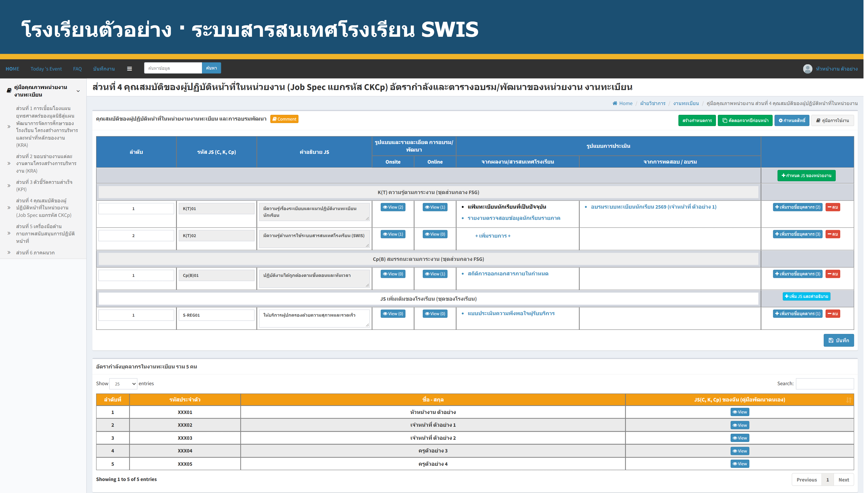Image resolution: width=868 pixels, height=493 pixels.
Task: Expand ส่วนที่ 3 ตัวชี้วัดความสำเร็จ sidebar item
Action: [43, 186]
